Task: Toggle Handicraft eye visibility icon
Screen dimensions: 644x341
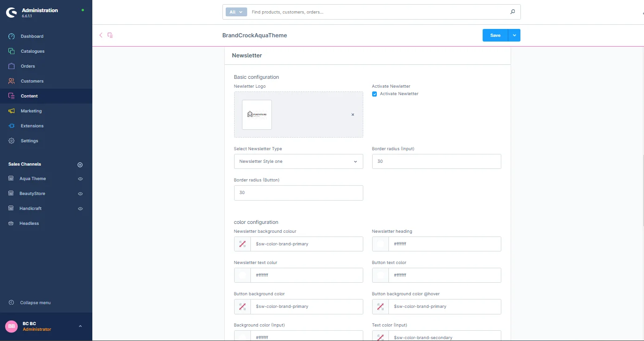Action: click(x=80, y=209)
